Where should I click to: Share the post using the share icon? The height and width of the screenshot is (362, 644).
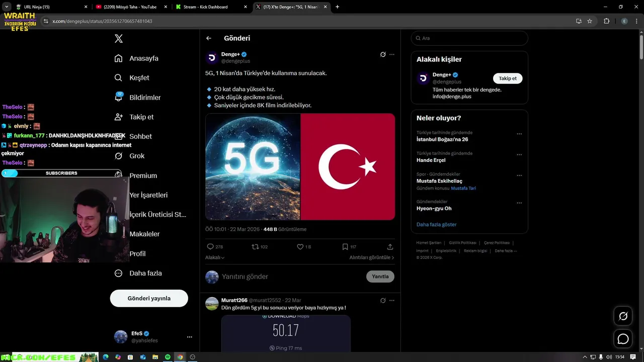390,247
